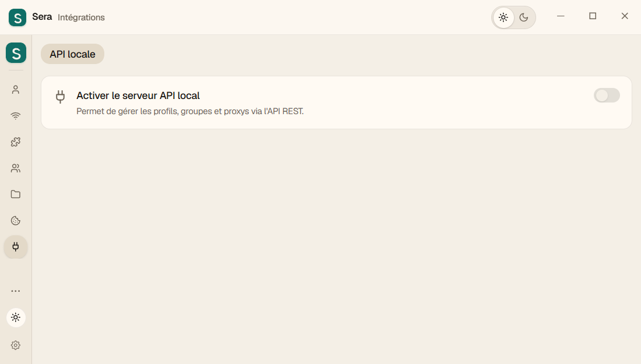This screenshot has width=641, height=364.
Task: Enable the local API server toggle
Action: click(x=607, y=96)
